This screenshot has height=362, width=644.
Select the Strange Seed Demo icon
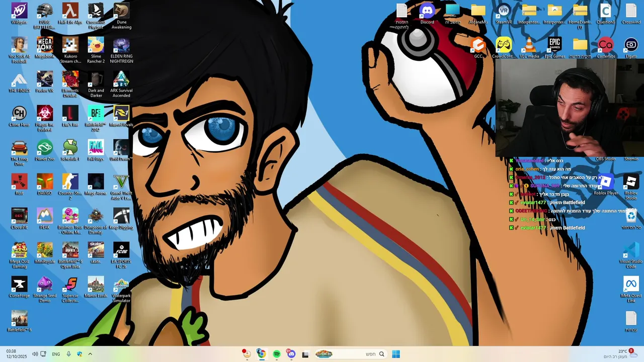pyautogui.click(x=45, y=289)
